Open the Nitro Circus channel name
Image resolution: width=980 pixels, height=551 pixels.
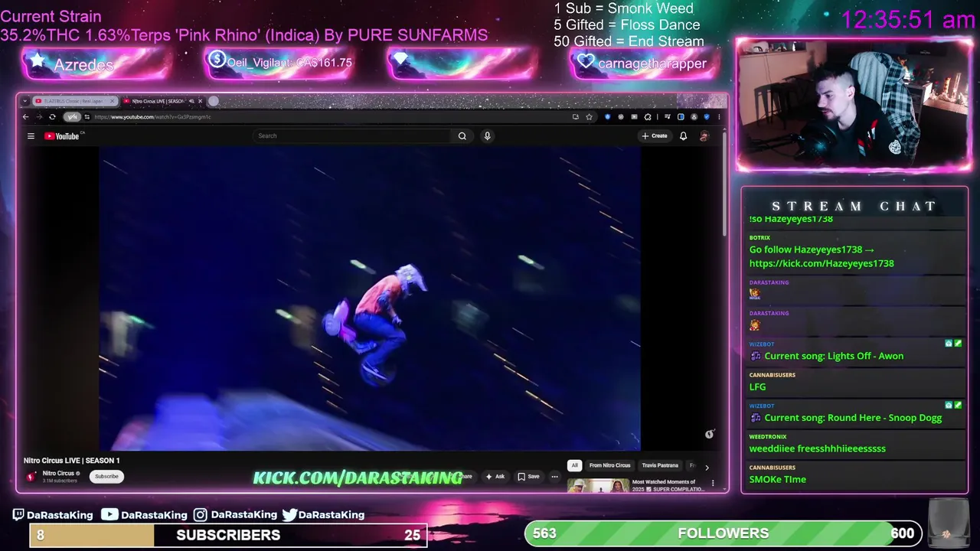(59, 473)
